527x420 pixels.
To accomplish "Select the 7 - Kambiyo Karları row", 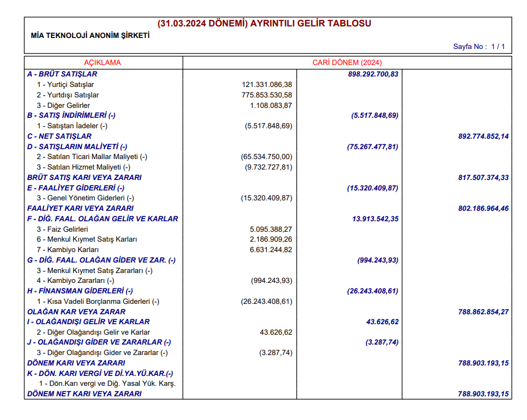I will [68, 250].
